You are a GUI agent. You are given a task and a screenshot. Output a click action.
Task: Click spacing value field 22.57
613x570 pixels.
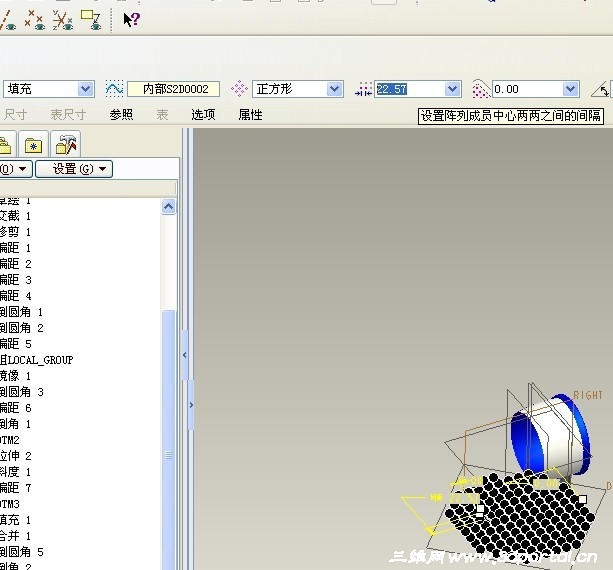tap(409, 89)
